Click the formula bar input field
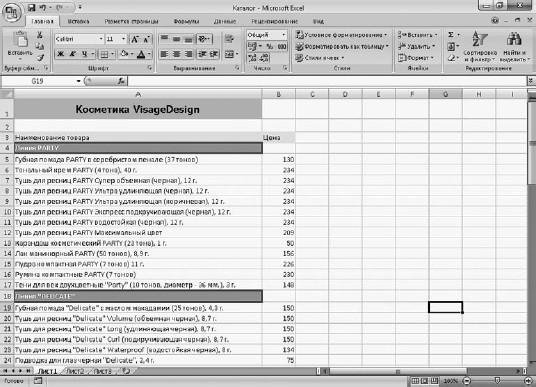536x387 pixels. pyautogui.click(x=326, y=81)
